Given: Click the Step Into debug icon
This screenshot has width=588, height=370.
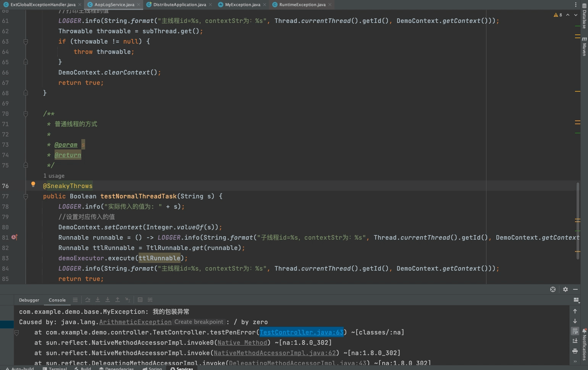Looking at the screenshot, I should coord(98,300).
